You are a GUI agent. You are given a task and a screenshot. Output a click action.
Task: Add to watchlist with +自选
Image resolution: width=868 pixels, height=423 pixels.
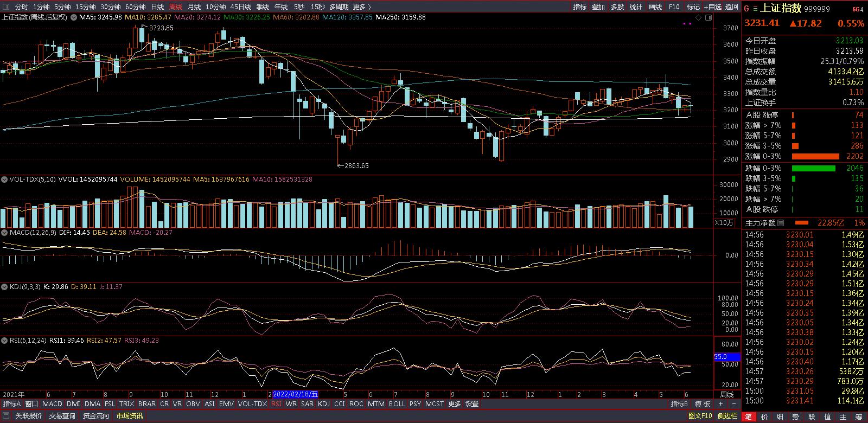pyautogui.click(x=713, y=7)
